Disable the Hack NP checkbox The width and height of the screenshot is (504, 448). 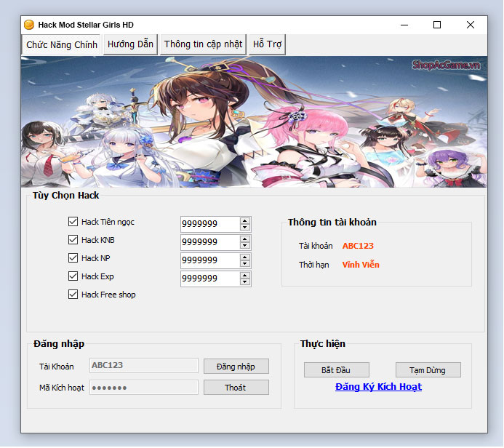(73, 258)
